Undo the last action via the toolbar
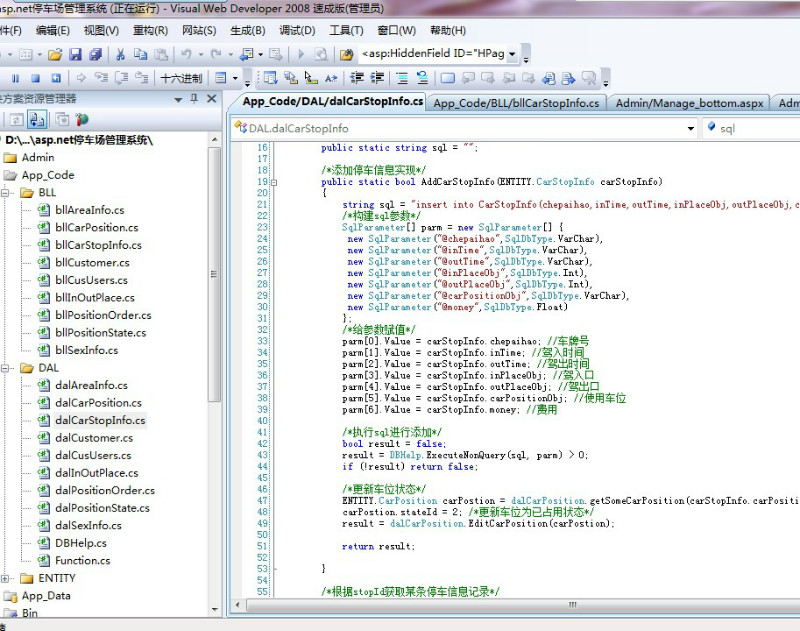800x631 pixels. pos(186,54)
